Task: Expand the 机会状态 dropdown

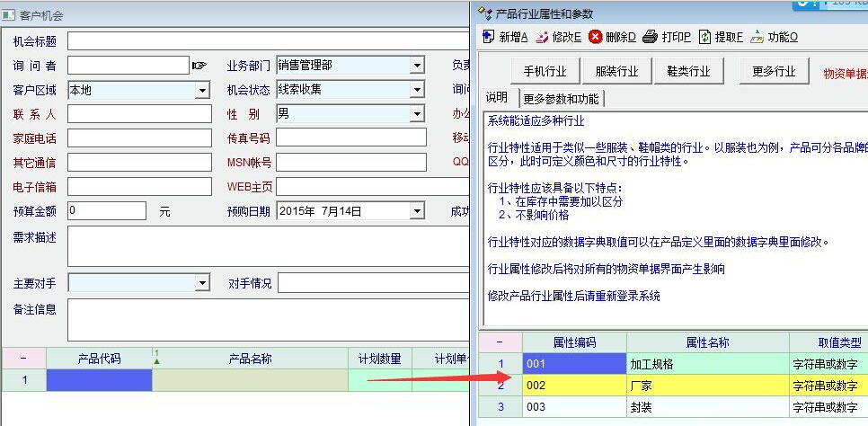Action: click(417, 90)
